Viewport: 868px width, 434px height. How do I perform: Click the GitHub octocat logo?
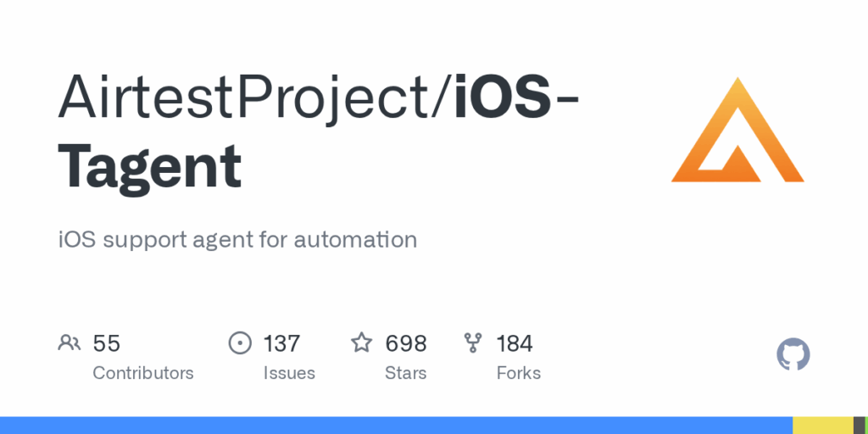793,354
